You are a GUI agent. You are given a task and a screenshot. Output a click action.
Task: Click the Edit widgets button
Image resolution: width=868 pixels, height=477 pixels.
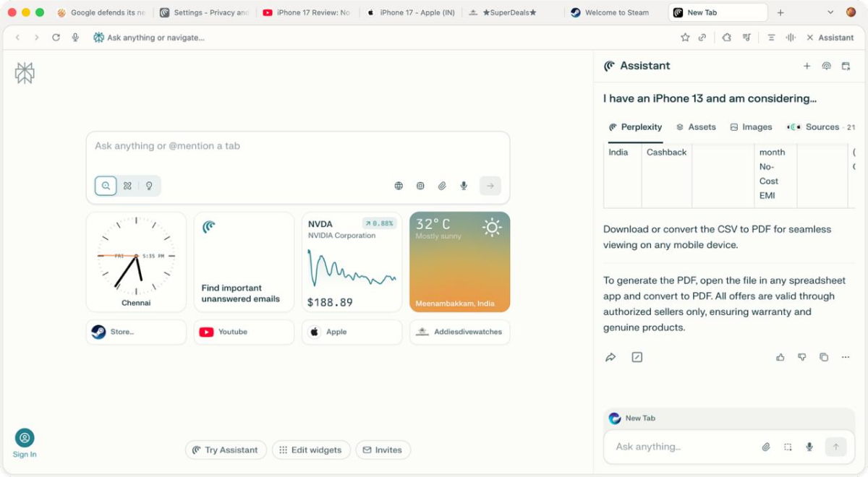click(311, 450)
